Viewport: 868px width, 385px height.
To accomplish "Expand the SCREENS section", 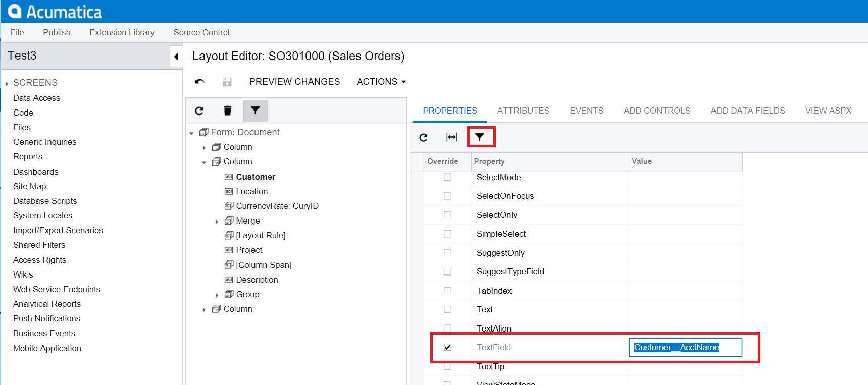I will [7, 83].
